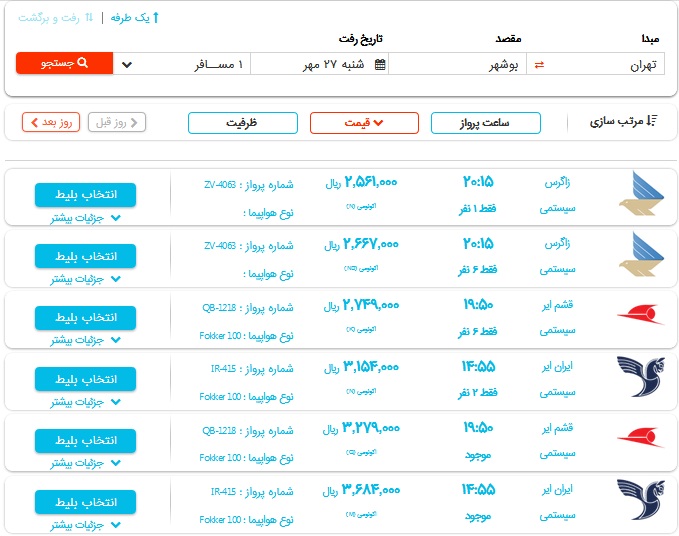
Task: Click the date field شنبه ۲۷ مهر
Action: coord(320,65)
